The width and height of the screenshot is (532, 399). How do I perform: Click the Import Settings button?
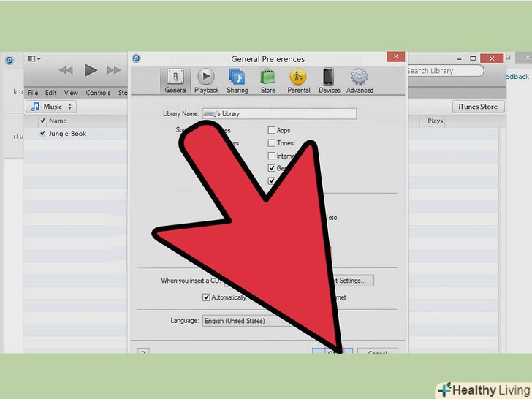pyautogui.click(x=353, y=281)
